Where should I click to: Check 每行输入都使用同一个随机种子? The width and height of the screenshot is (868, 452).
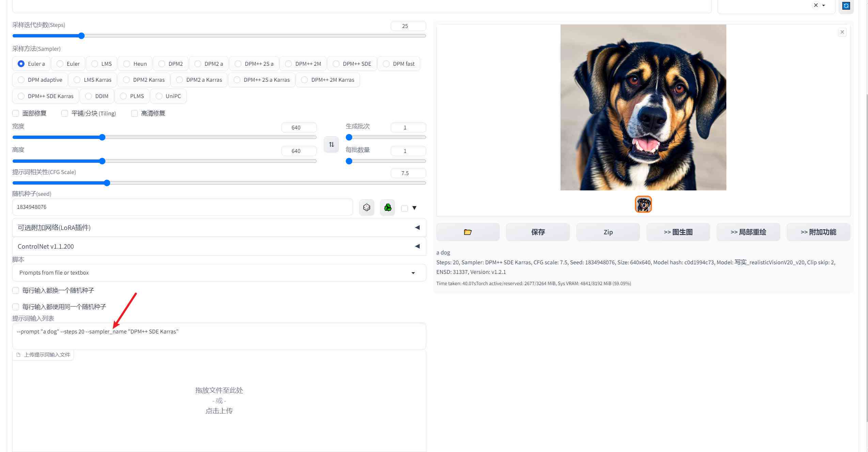click(x=16, y=307)
